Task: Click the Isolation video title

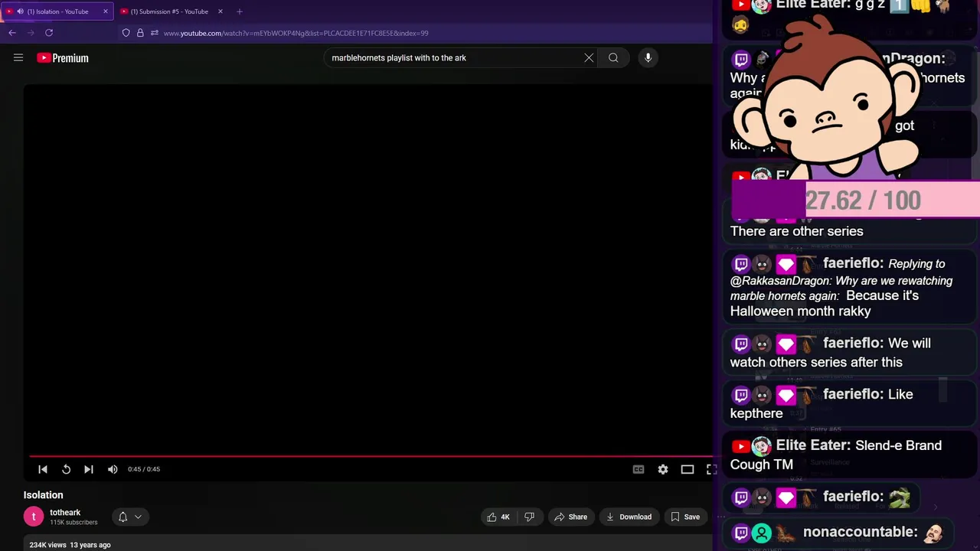Action: point(44,495)
